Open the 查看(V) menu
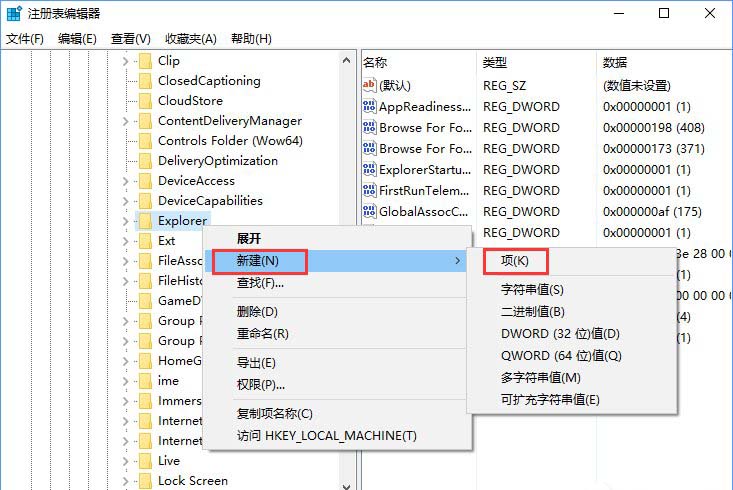Viewport: 733px width, 490px height. click(x=130, y=39)
